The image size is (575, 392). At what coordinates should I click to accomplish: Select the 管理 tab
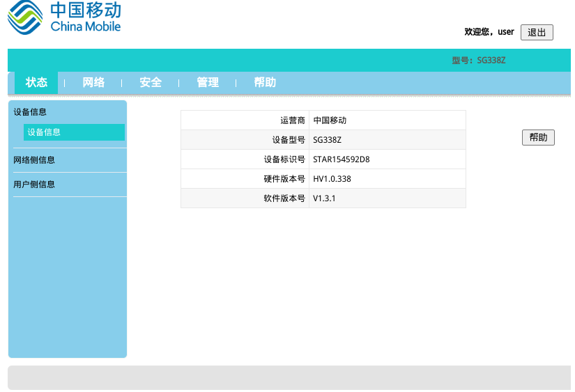click(208, 83)
